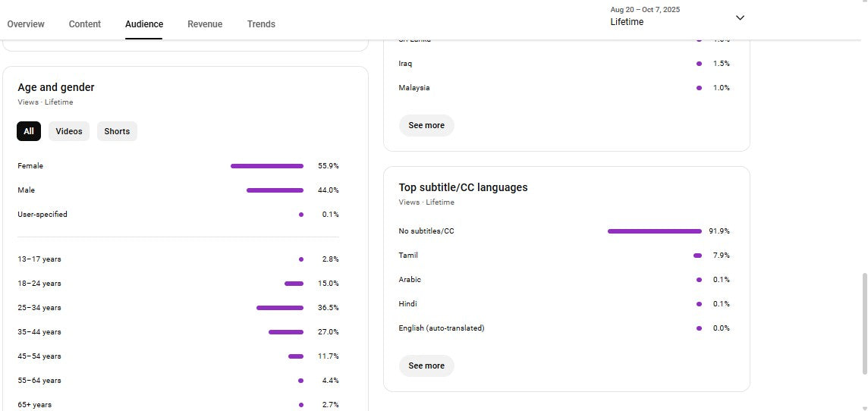Filter age and gender by Videos

tap(69, 131)
